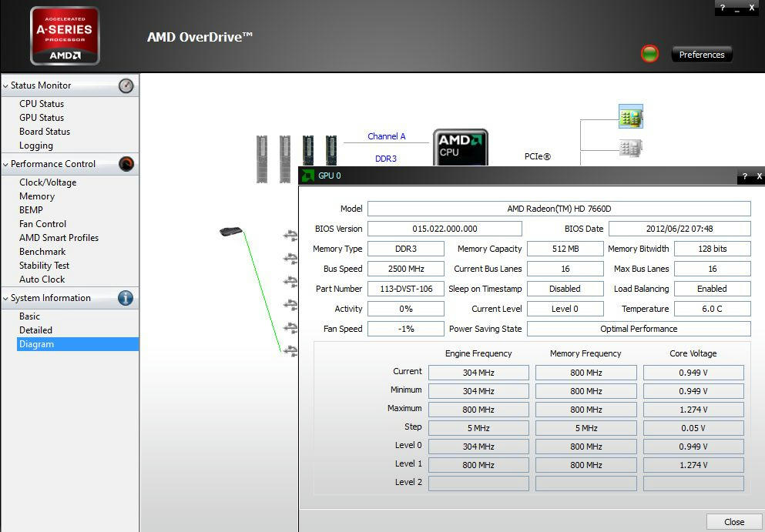The width and height of the screenshot is (765, 532).
Task: Select the highlighted PCIe card icon
Action: [x=631, y=116]
